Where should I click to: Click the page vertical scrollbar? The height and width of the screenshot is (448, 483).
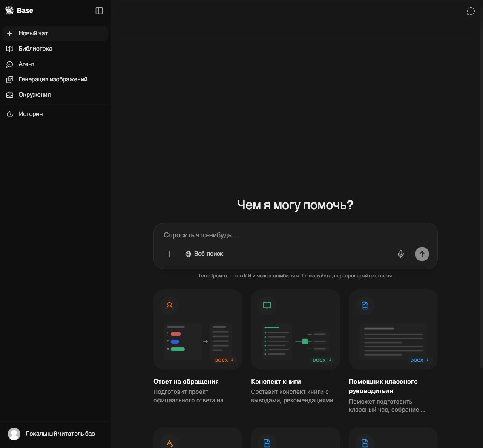click(x=481, y=185)
